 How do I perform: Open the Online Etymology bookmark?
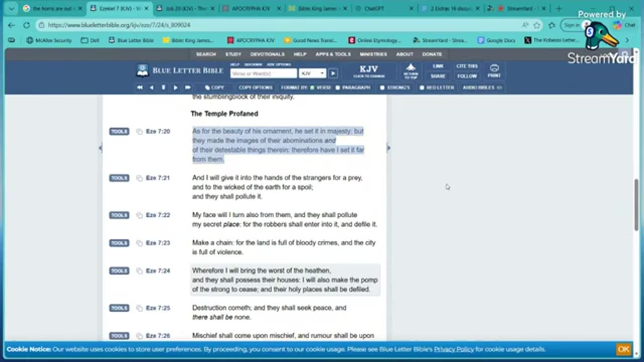[374, 40]
